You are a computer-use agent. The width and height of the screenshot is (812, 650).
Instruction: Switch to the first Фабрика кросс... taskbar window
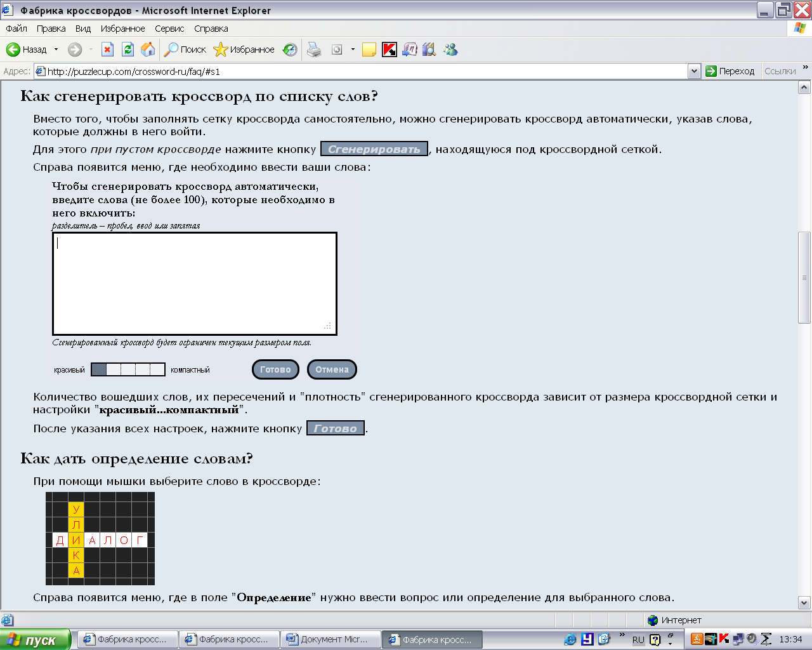point(126,640)
